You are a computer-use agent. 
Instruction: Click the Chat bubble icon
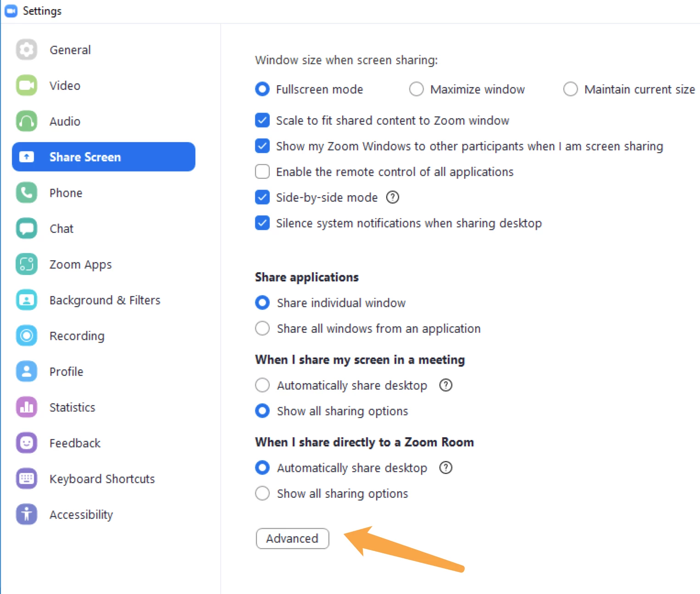27,228
